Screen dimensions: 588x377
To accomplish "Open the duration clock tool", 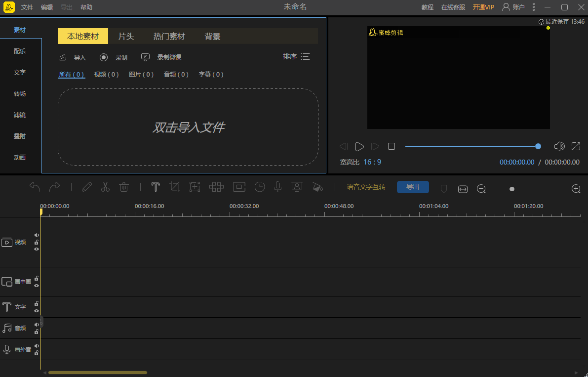I will (x=260, y=187).
